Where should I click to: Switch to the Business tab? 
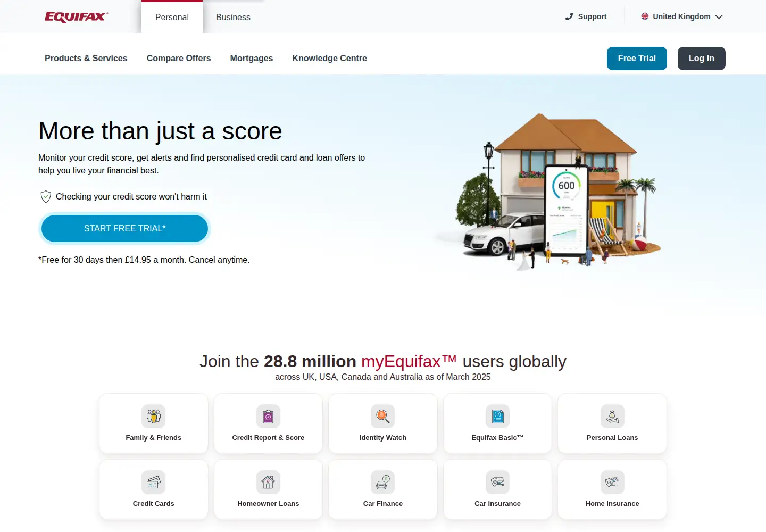click(x=233, y=17)
